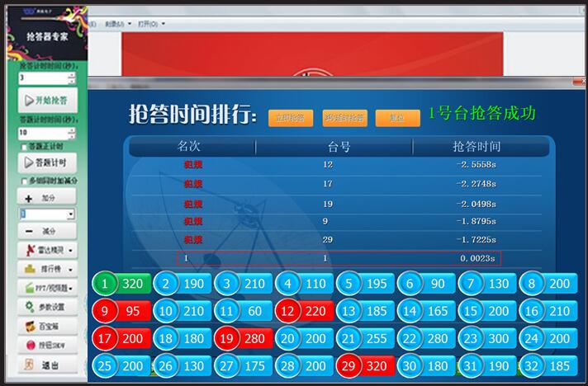Expand the score value combo box
This screenshot has width=588, height=386.
point(71,214)
